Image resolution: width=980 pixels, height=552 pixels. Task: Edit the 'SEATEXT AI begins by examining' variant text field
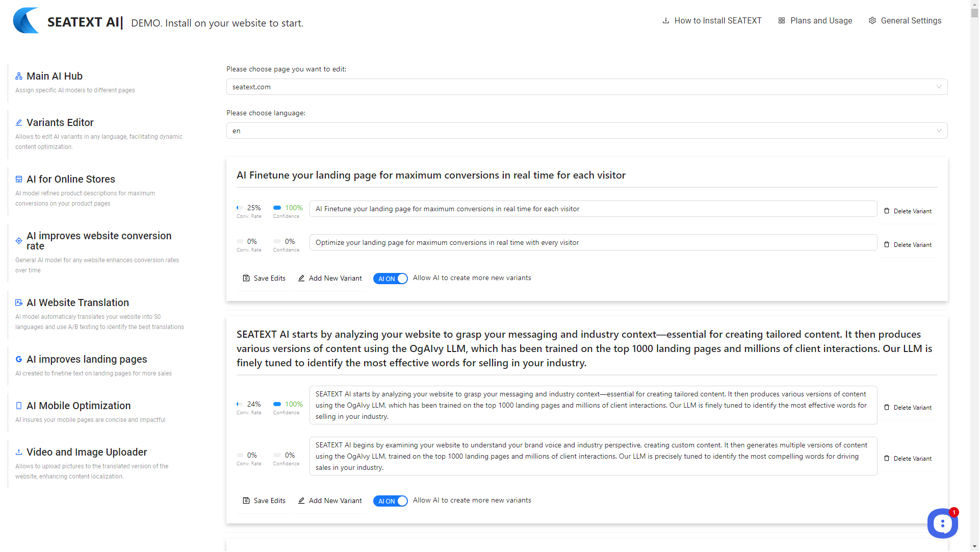594,457
